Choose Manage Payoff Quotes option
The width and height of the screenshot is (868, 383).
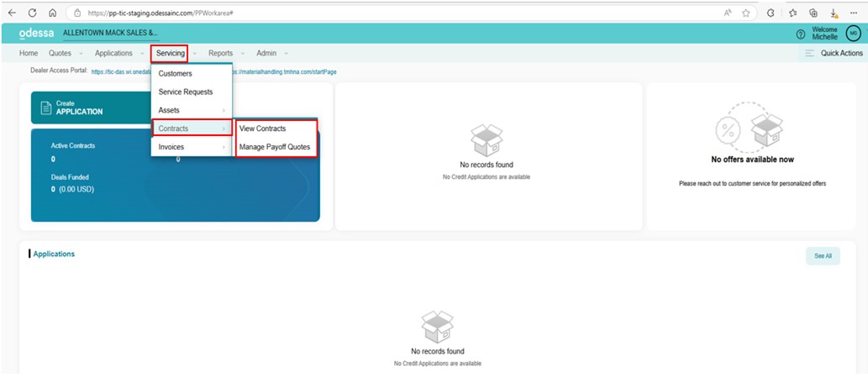(275, 147)
